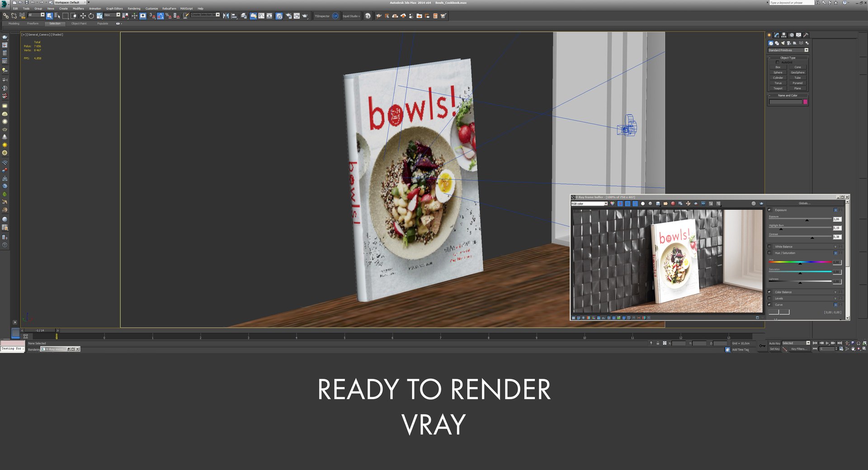Toggle the blue channel in V-Ray frame buffer

point(635,204)
